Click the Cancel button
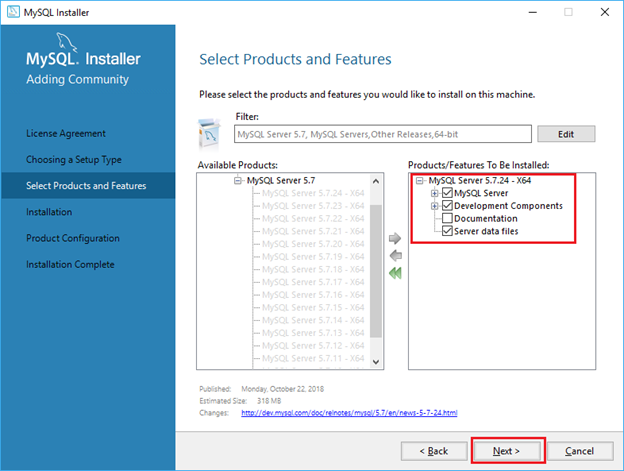Image resolution: width=624 pixels, height=471 pixels. [579, 451]
